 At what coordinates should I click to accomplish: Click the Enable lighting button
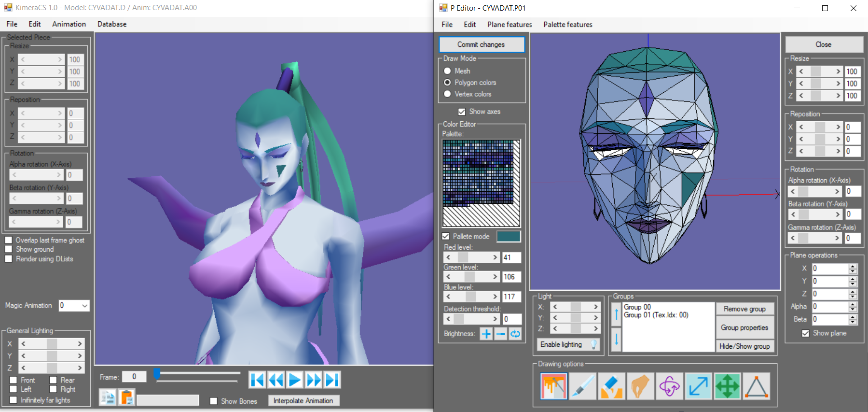click(568, 344)
